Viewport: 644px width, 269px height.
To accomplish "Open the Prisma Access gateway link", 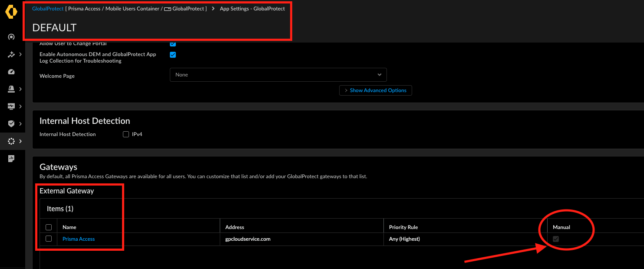I will pos(78,239).
